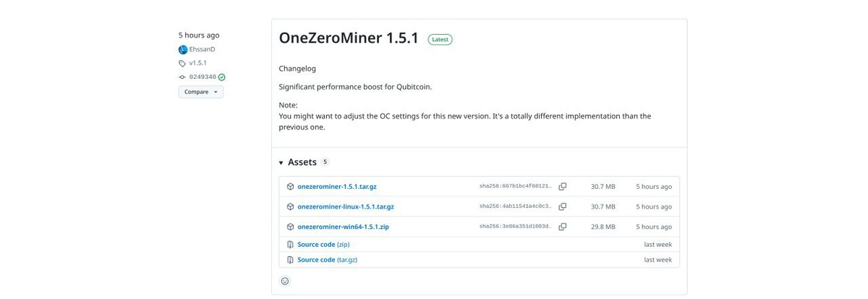The width and height of the screenshot is (868, 299).
Task: Copy SHA256 hash for onezerominer-linux-1.5.1.tar.gz
Action: pos(562,207)
